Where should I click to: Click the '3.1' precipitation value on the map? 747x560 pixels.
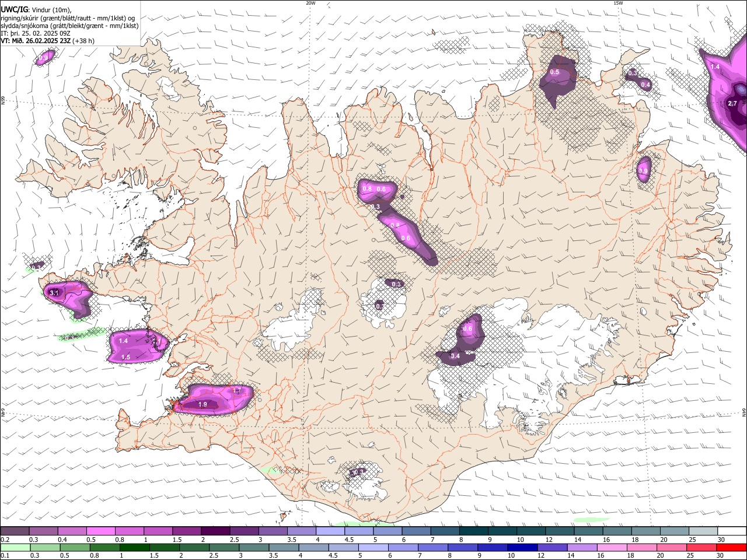54,293
